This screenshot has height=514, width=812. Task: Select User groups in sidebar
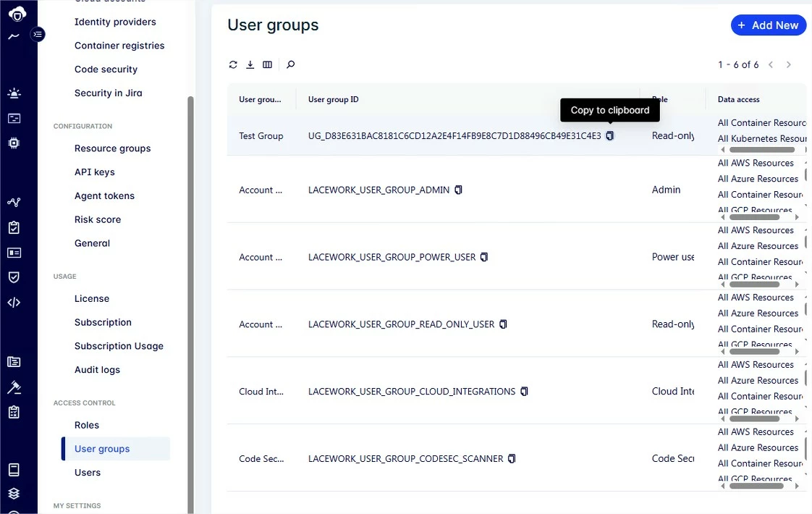[116, 449]
